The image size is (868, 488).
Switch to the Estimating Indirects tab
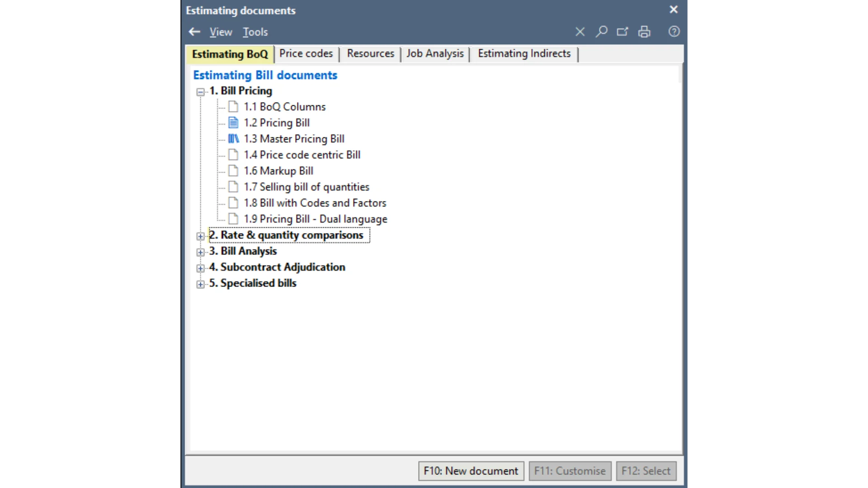tap(524, 53)
